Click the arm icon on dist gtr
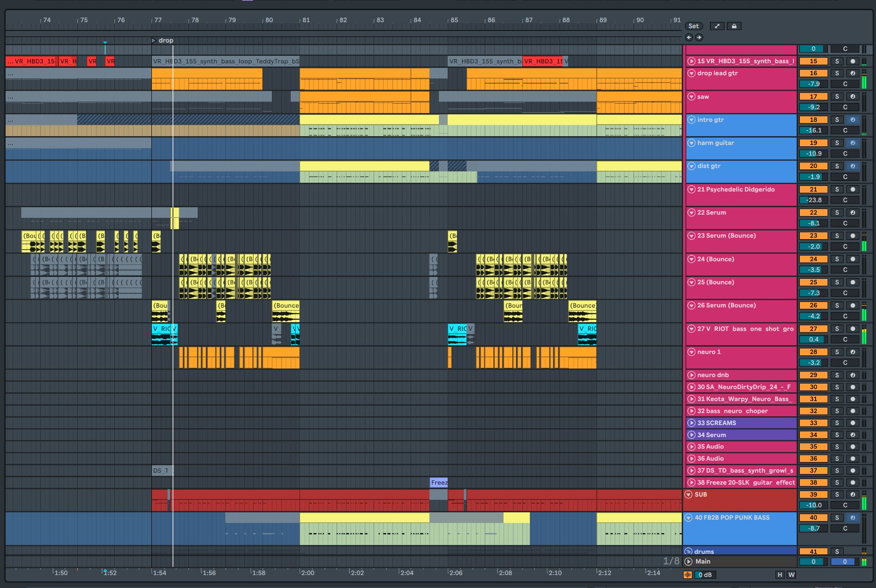 [852, 166]
